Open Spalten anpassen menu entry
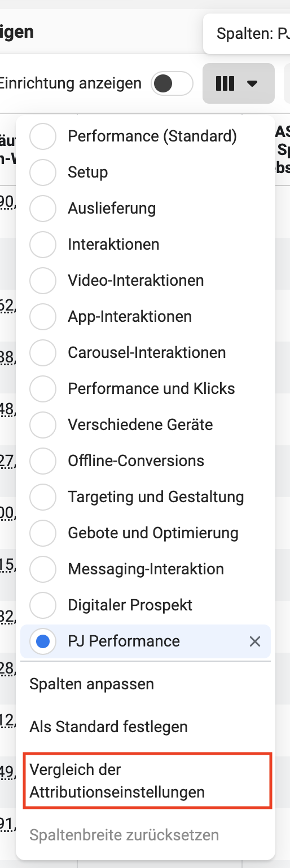The image size is (290, 868). coord(146,684)
